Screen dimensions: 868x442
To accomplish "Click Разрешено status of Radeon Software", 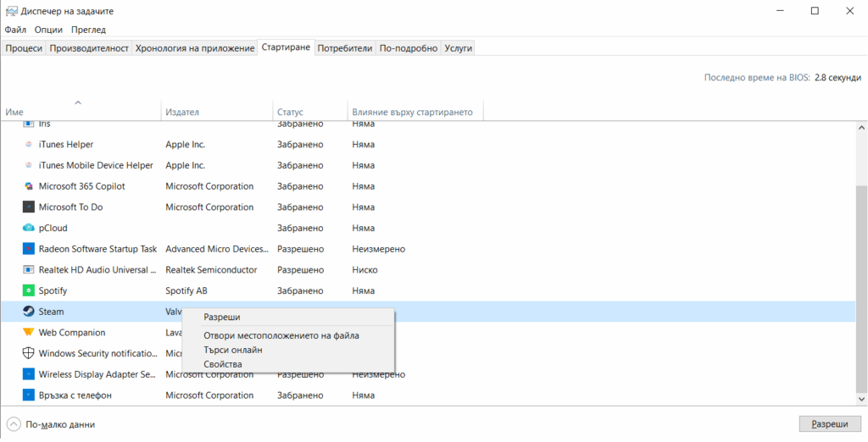I will (x=301, y=249).
